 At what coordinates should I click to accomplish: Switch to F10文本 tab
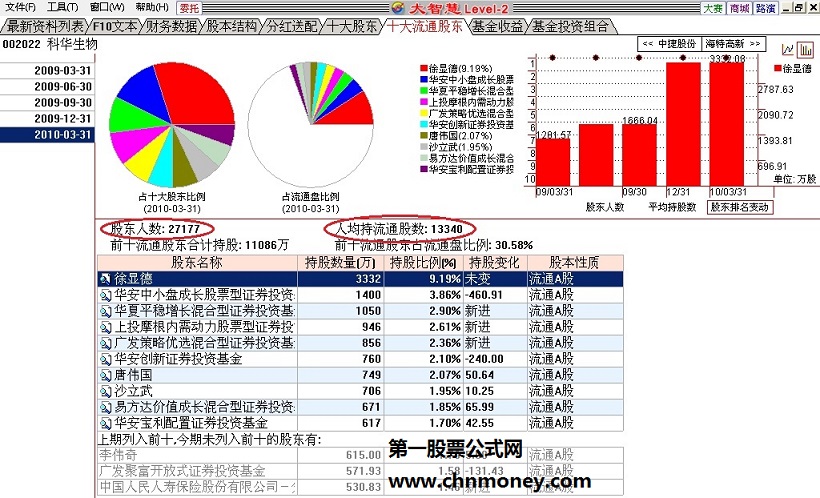pyautogui.click(x=115, y=26)
